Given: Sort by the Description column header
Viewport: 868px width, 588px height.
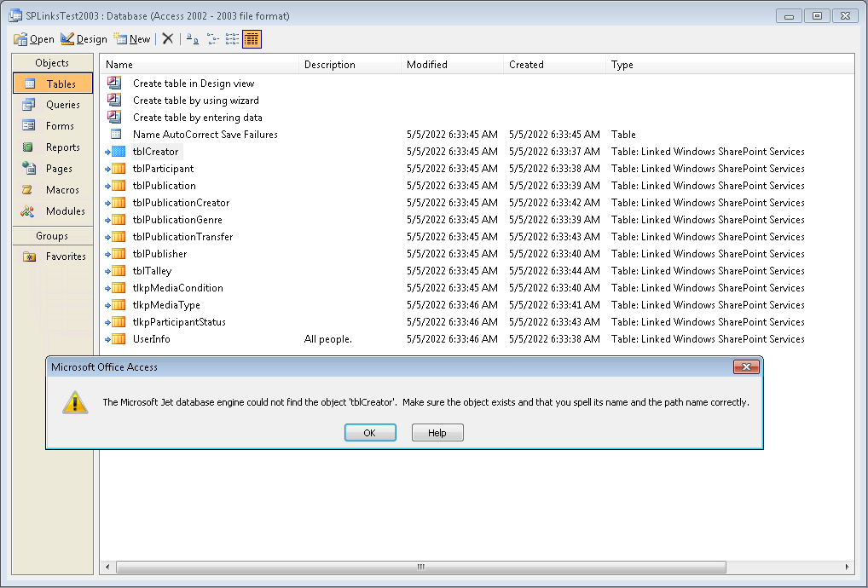Looking at the screenshot, I should pos(350,64).
